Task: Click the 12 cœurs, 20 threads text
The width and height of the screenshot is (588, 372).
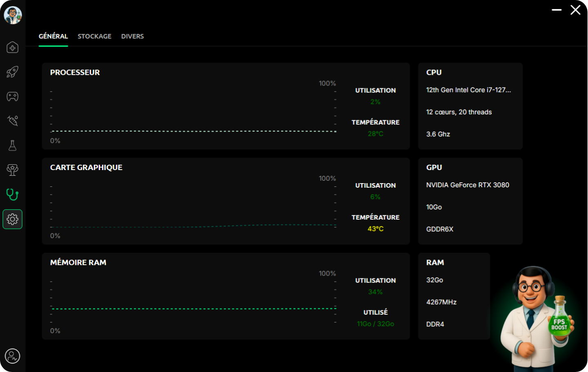Action: pos(459,112)
